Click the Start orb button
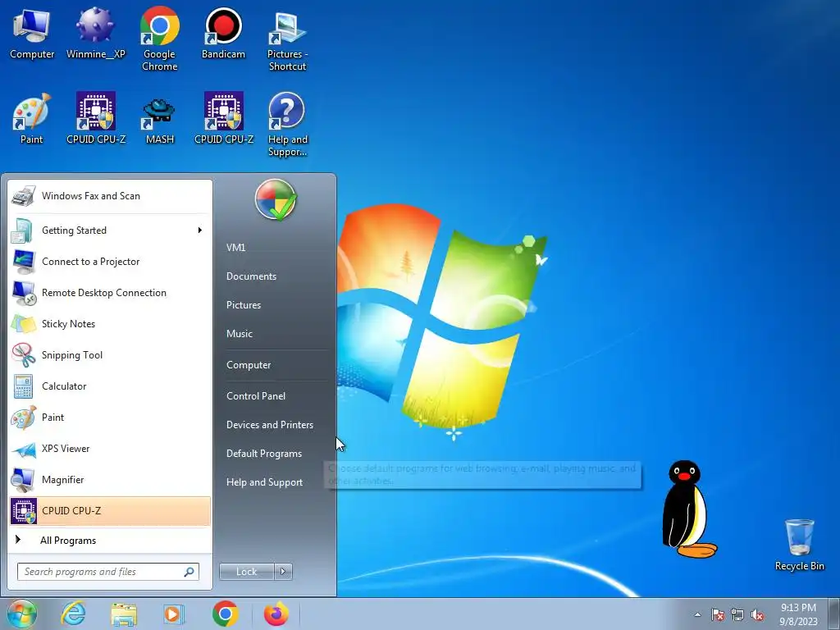Viewport: 840px width, 630px height. tap(21, 614)
